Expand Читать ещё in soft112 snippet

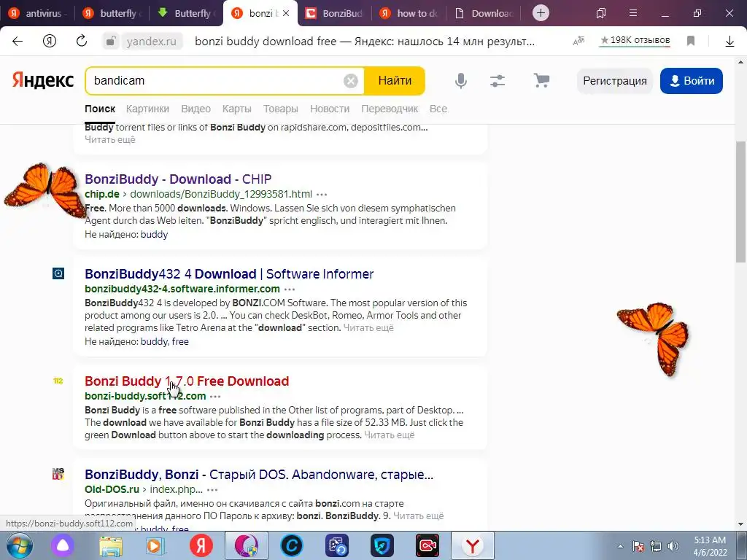tap(390, 435)
